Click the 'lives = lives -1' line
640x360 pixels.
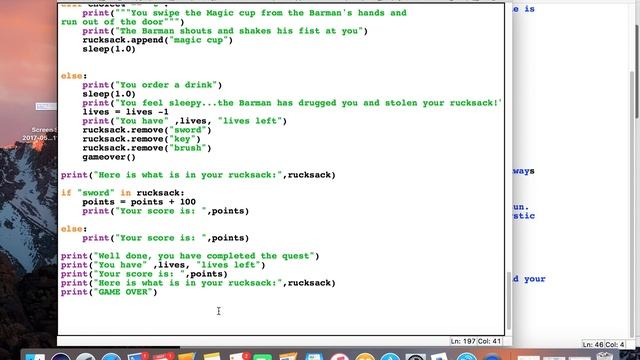tap(125, 112)
